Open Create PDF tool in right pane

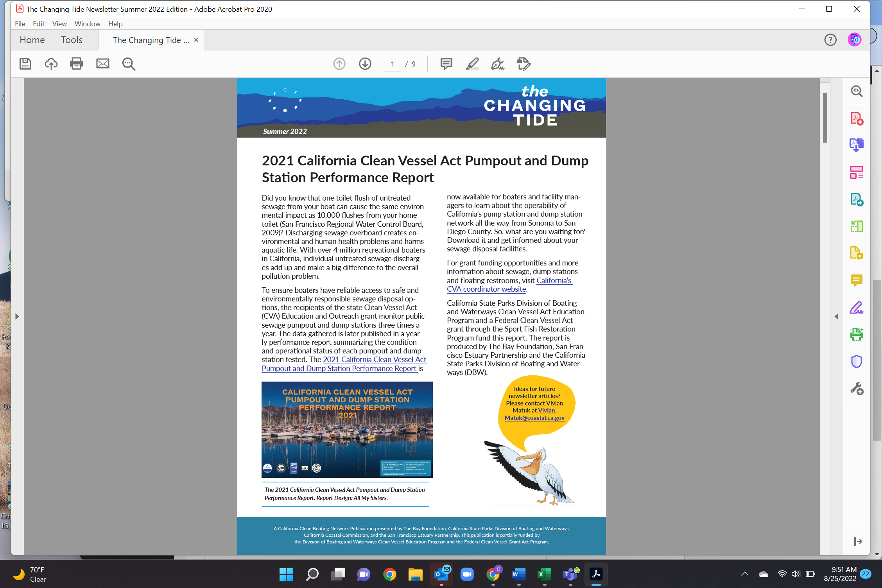coord(856,118)
